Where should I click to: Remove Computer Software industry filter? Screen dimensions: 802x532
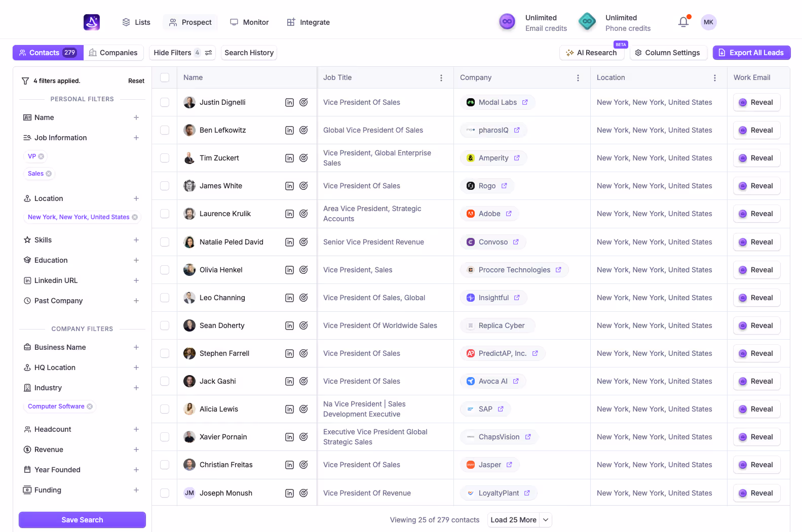pos(90,406)
